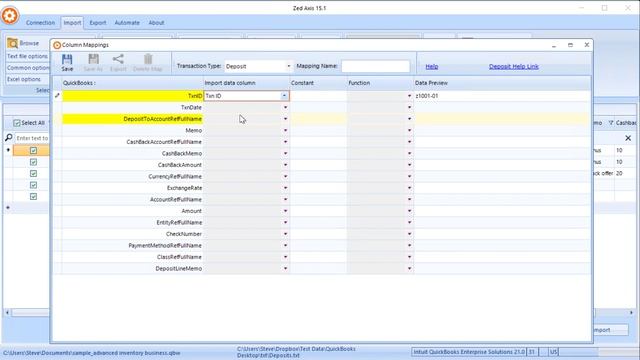Click the Mapping Name input field
The width and height of the screenshot is (640, 360).
point(376,66)
